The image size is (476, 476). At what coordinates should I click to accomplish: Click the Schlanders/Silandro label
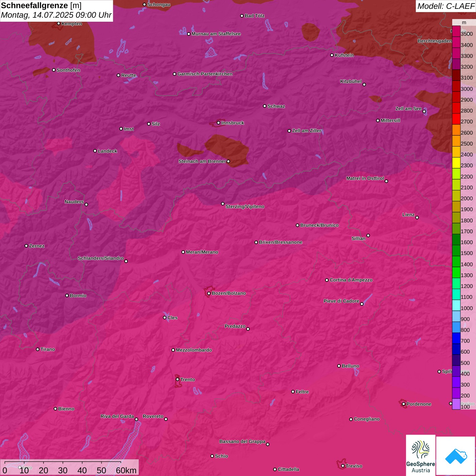click(101, 258)
